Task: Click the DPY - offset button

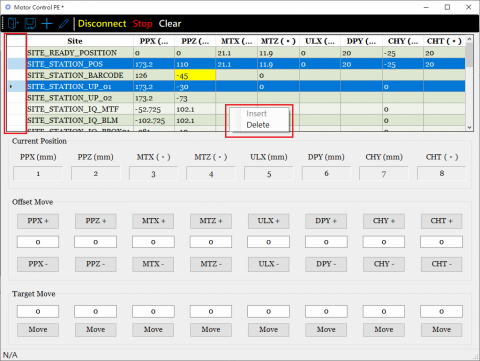Action: (326, 264)
